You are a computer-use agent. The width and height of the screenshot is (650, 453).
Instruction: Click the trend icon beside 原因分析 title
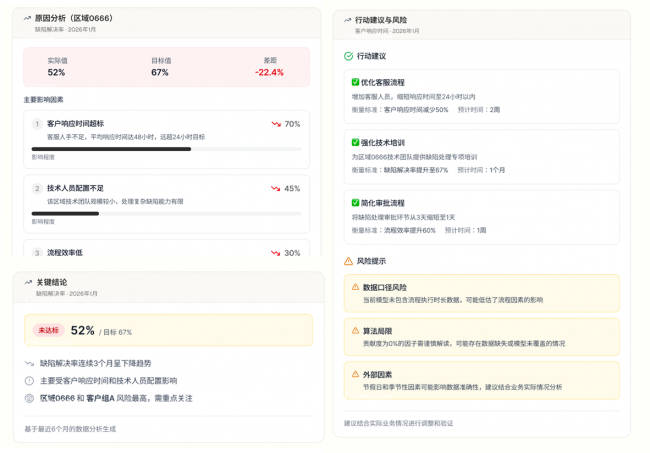(x=27, y=18)
